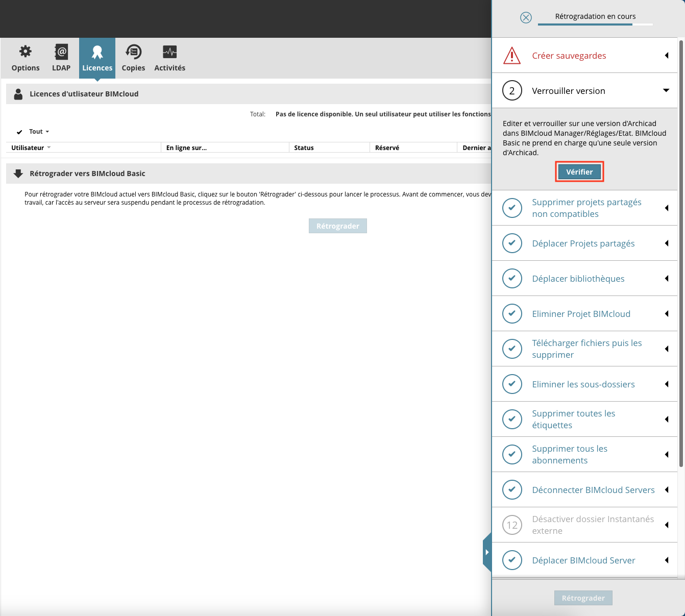
Task: Click step 12 circle icon
Action: point(512,525)
